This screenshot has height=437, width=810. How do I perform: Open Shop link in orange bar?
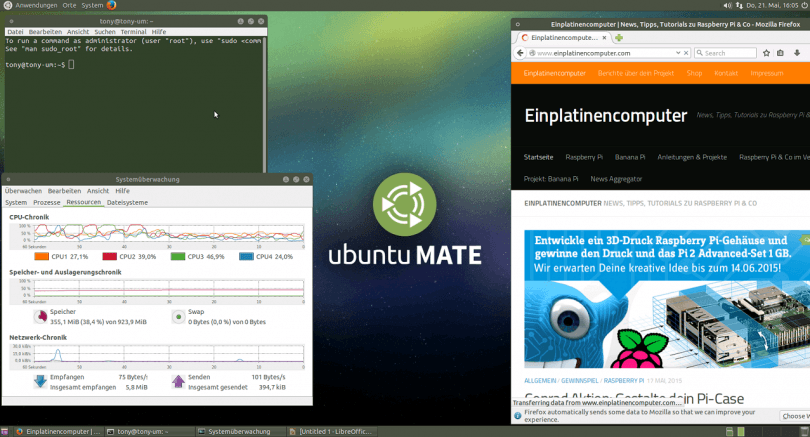(694, 73)
